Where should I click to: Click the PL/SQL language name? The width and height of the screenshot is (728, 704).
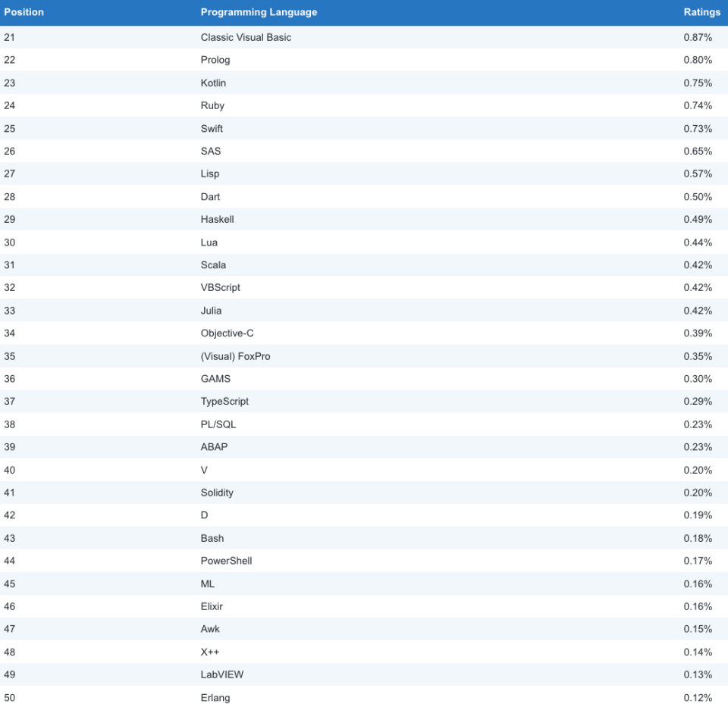pyautogui.click(x=218, y=424)
